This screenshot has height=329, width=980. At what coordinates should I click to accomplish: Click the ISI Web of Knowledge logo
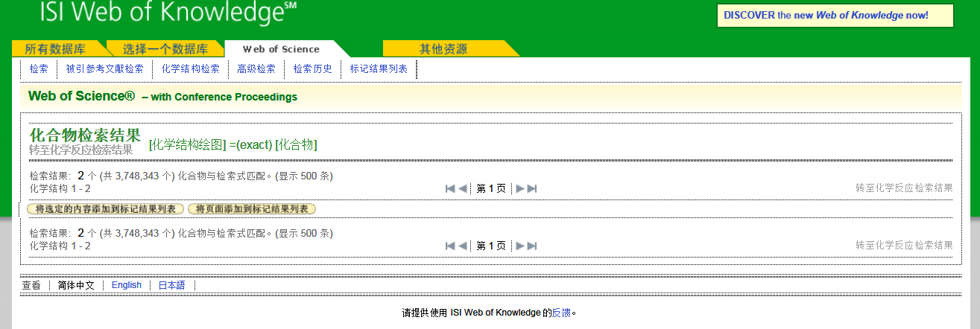point(168,13)
